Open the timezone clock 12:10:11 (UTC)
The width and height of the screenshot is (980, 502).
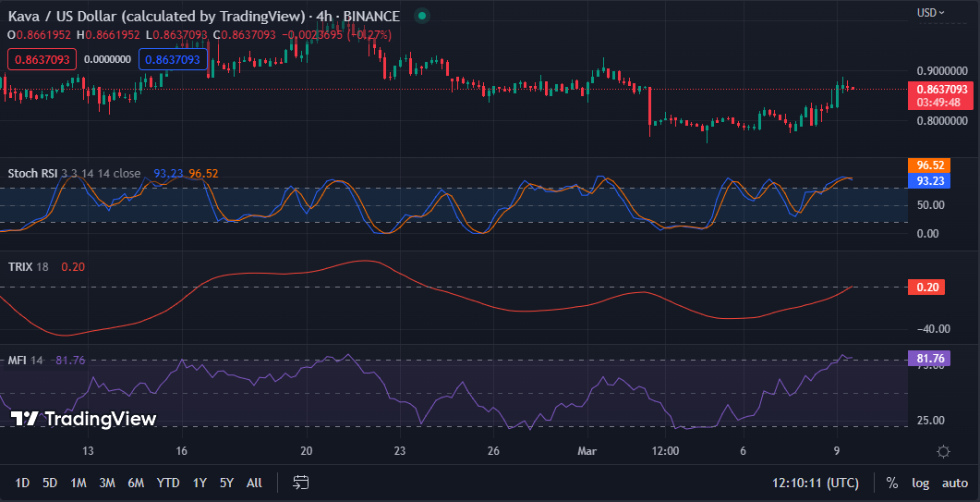point(815,483)
